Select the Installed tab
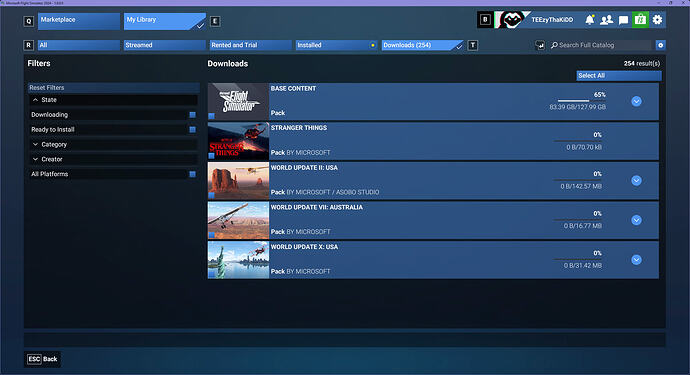Image resolution: width=690 pixels, height=375 pixels. pyautogui.click(x=337, y=45)
